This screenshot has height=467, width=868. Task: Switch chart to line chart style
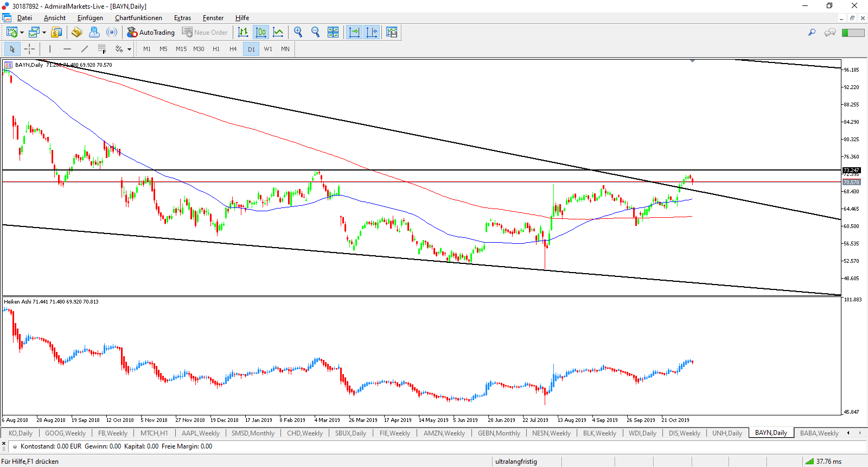278,33
